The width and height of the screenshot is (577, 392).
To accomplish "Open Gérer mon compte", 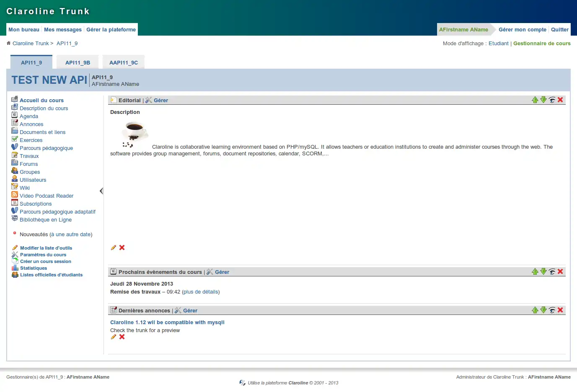I will click(x=522, y=29).
